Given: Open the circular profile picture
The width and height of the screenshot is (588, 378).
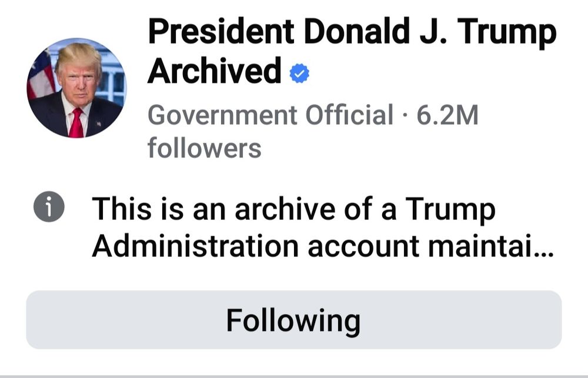Looking at the screenshot, I should tap(76, 88).
